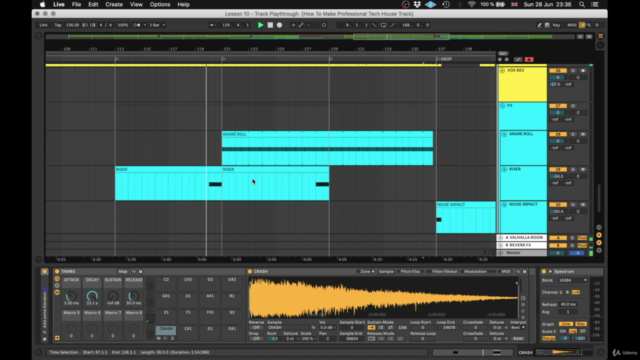
Task: Adjust the RELEASE macro knob
Action: coord(133,297)
